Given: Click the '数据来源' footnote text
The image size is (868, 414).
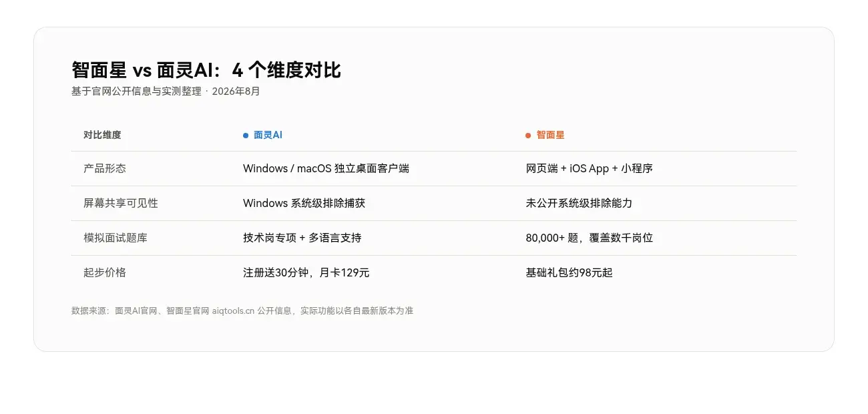Looking at the screenshot, I should point(242,311).
